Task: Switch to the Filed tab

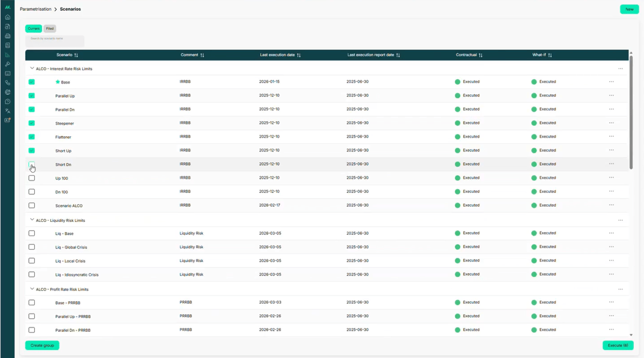Action: coord(50,28)
